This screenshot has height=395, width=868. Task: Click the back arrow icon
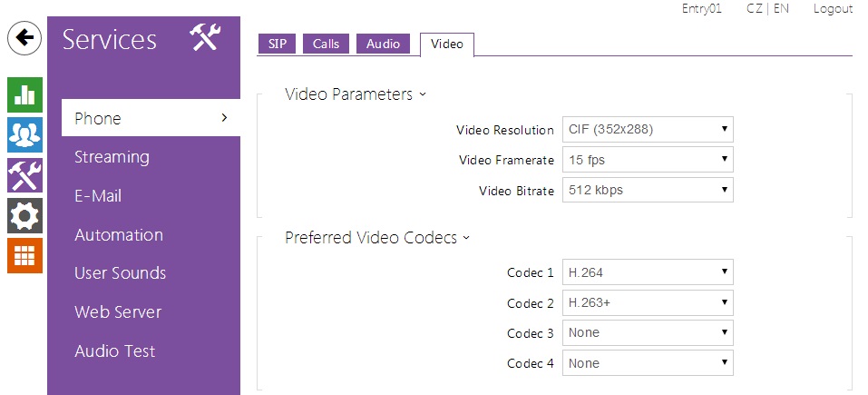[24, 38]
